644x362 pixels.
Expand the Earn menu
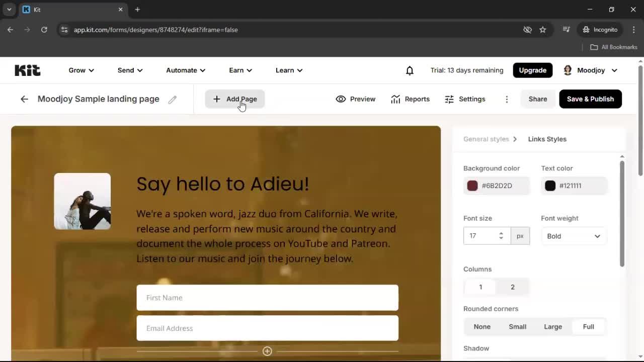point(240,70)
